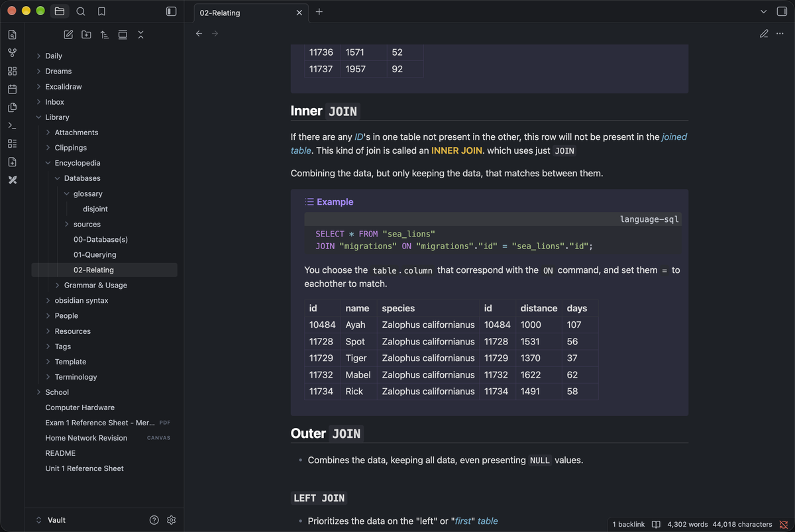This screenshot has height=532, width=795.
Task: Follow the joined table link
Action: (489, 144)
